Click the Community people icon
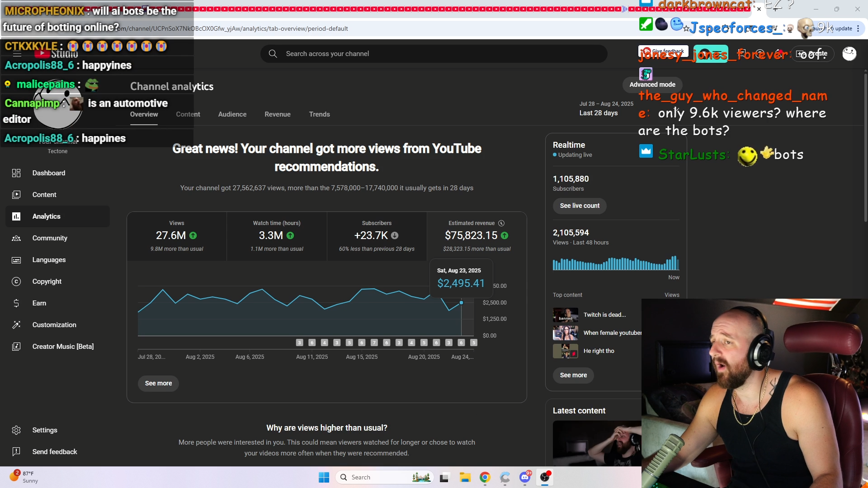Viewport: 868px width, 488px height. (16, 238)
